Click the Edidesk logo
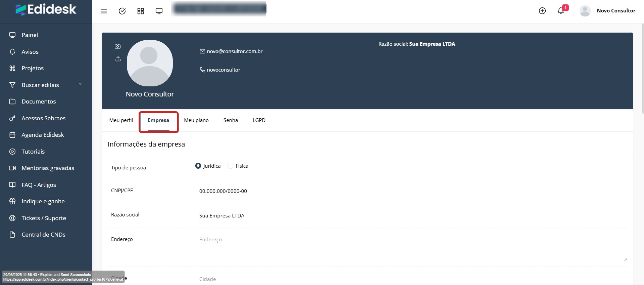Viewport: 644px width, 285px height. pos(46,10)
